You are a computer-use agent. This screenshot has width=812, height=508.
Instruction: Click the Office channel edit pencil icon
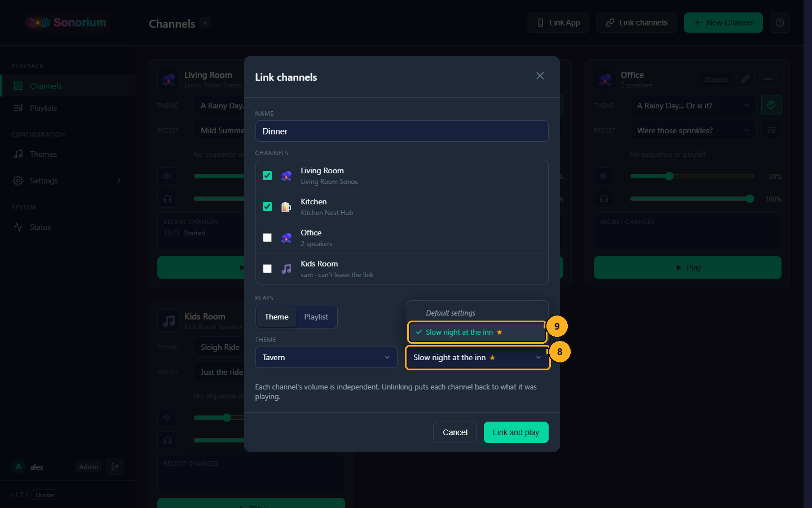tap(745, 79)
